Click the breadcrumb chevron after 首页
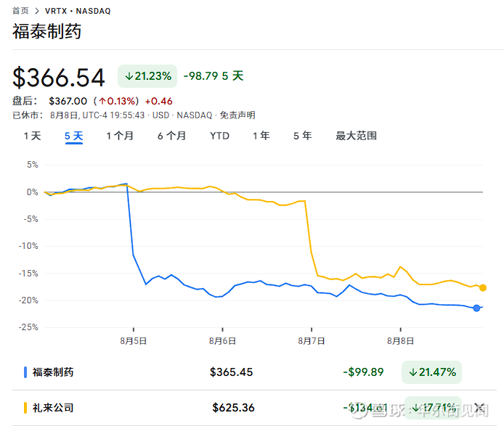The width and height of the screenshot is (504, 426). (x=37, y=11)
